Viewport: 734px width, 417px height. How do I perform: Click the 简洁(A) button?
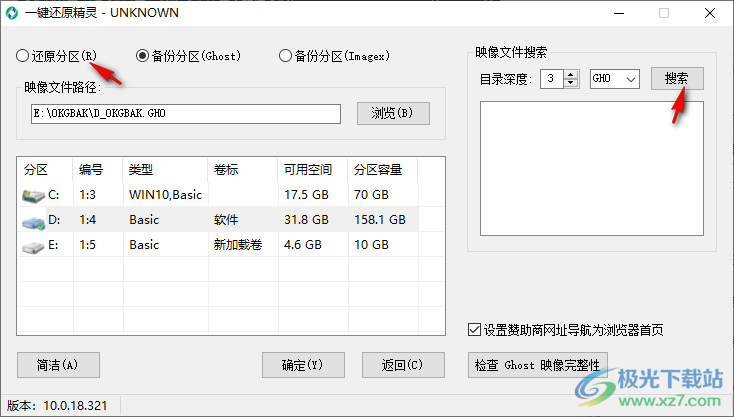click(59, 365)
